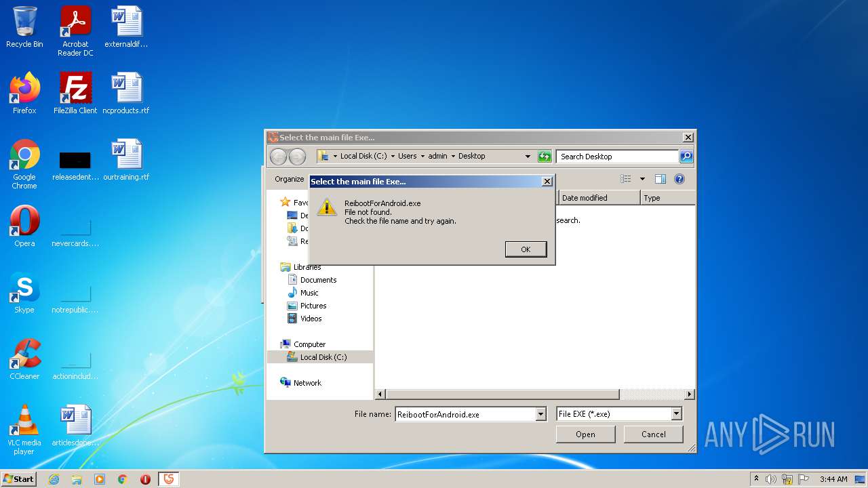This screenshot has height=488, width=868.
Task: Select the articlesdone... document on desktop
Action: click(x=75, y=426)
